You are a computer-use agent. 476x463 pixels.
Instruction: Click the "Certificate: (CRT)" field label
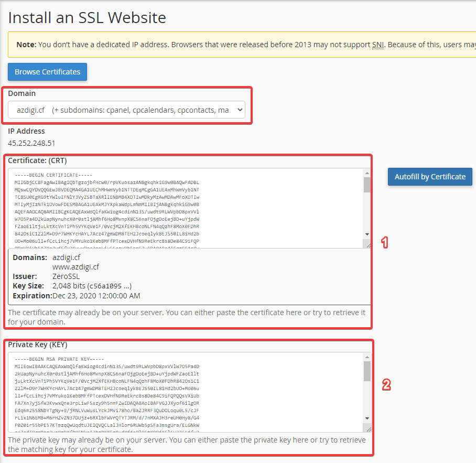(37, 160)
